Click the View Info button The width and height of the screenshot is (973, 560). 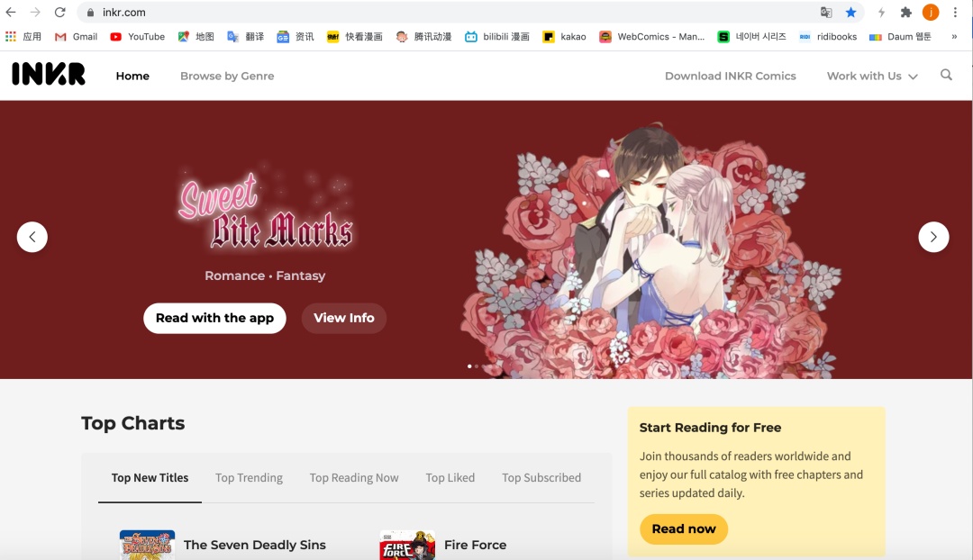coord(344,318)
